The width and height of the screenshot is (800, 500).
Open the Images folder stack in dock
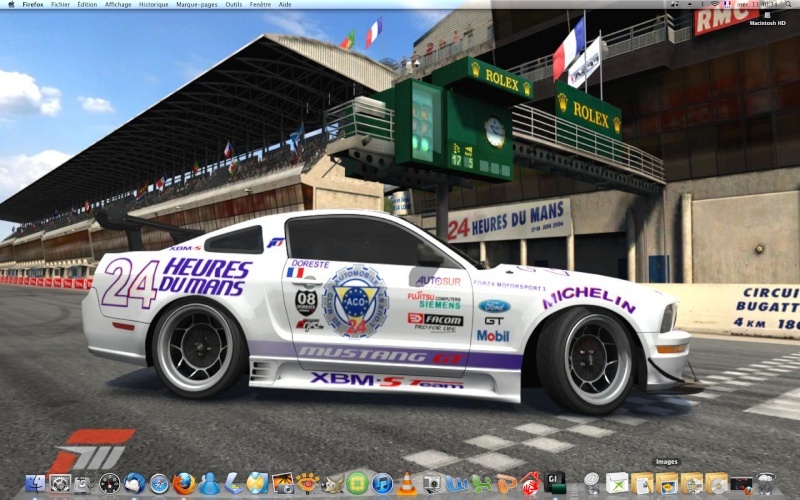point(667,483)
